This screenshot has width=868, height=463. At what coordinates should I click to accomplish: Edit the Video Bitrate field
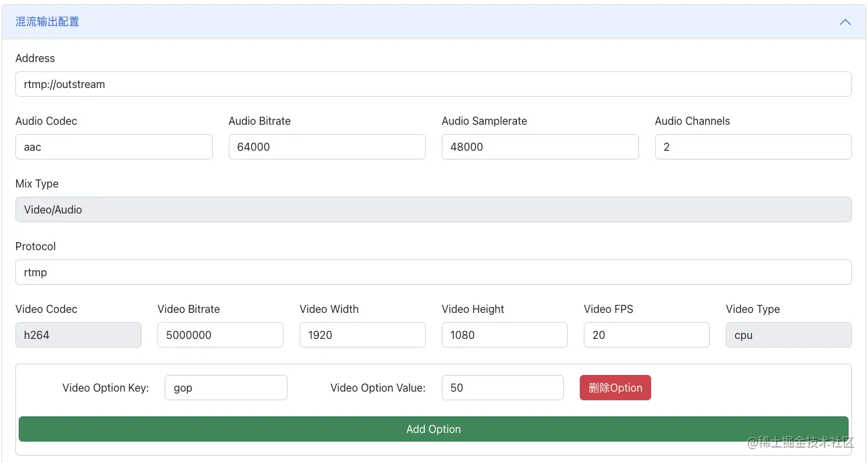point(220,335)
